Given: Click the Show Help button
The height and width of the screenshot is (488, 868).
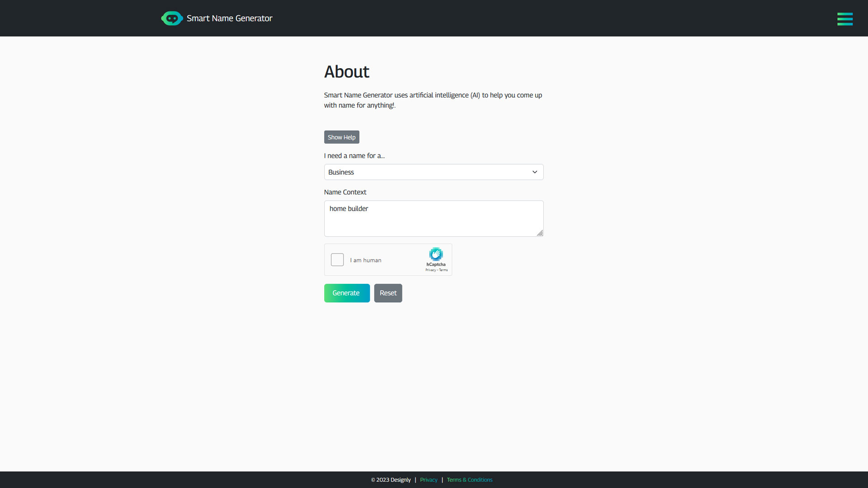Looking at the screenshot, I should tap(341, 137).
